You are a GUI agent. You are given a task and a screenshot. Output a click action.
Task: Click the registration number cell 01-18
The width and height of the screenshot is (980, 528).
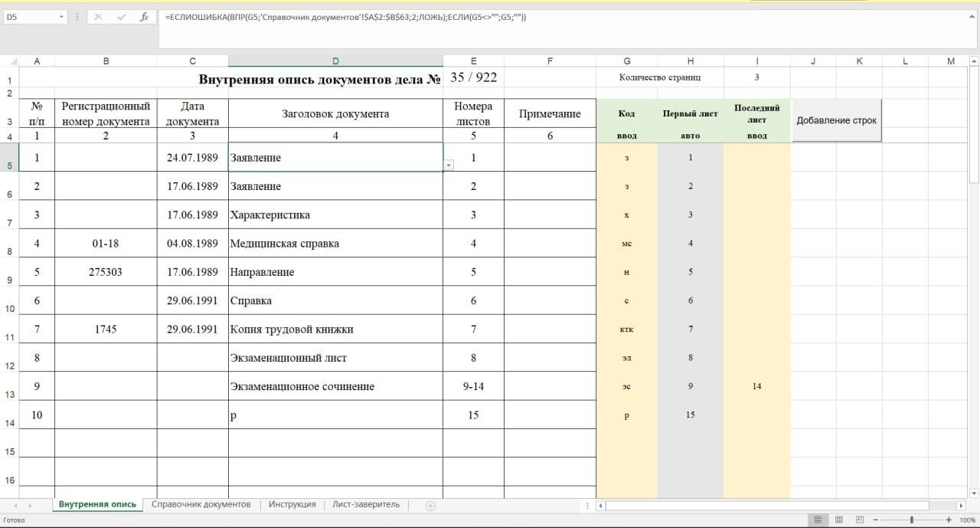coord(106,244)
